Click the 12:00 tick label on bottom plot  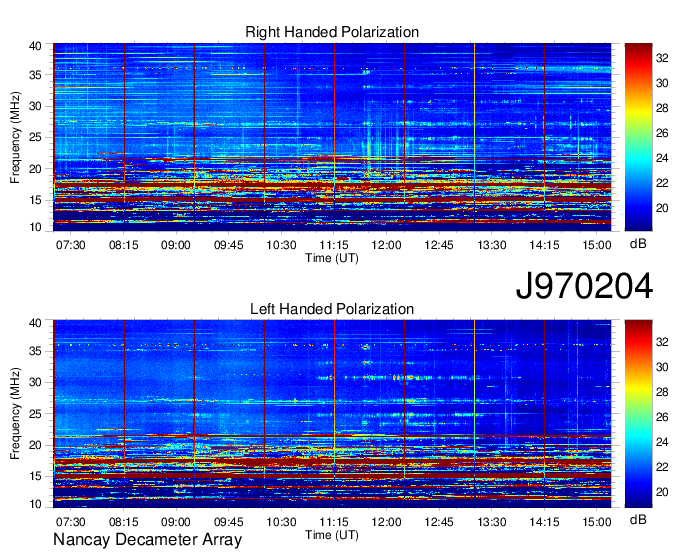(x=386, y=522)
